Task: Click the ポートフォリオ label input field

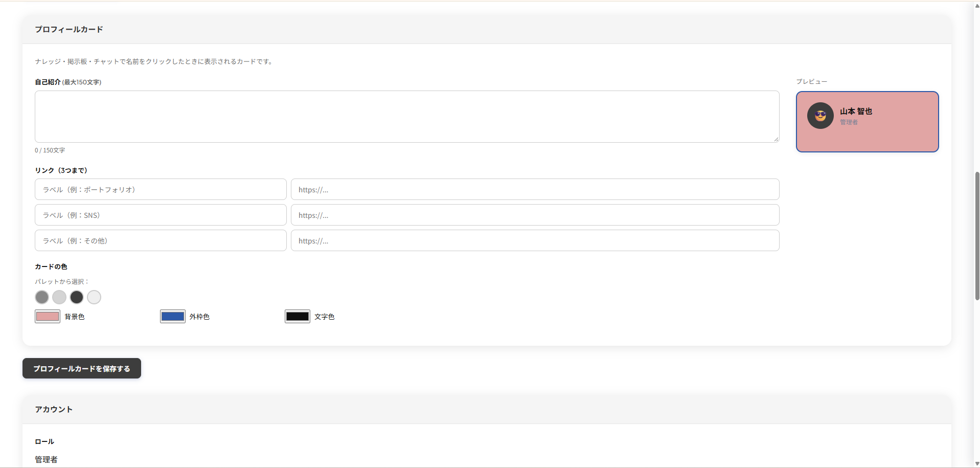Action: [161, 189]
